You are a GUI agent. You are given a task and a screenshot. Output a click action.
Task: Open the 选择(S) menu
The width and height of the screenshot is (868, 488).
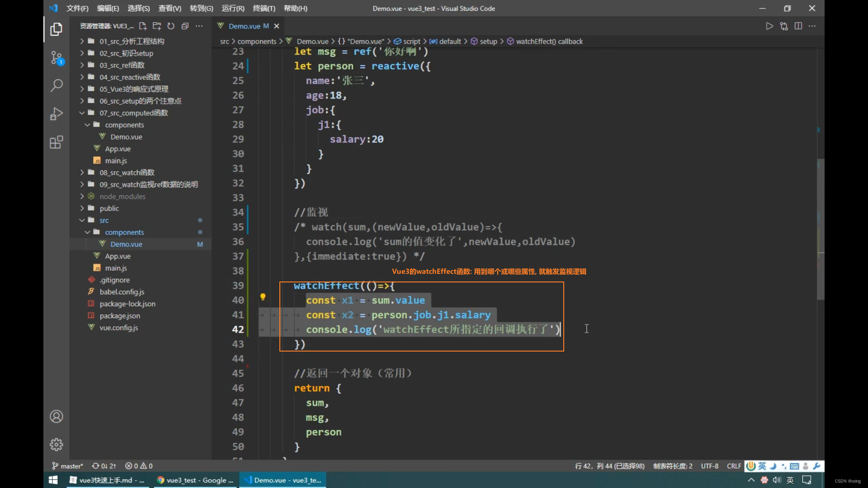point(139,8)
